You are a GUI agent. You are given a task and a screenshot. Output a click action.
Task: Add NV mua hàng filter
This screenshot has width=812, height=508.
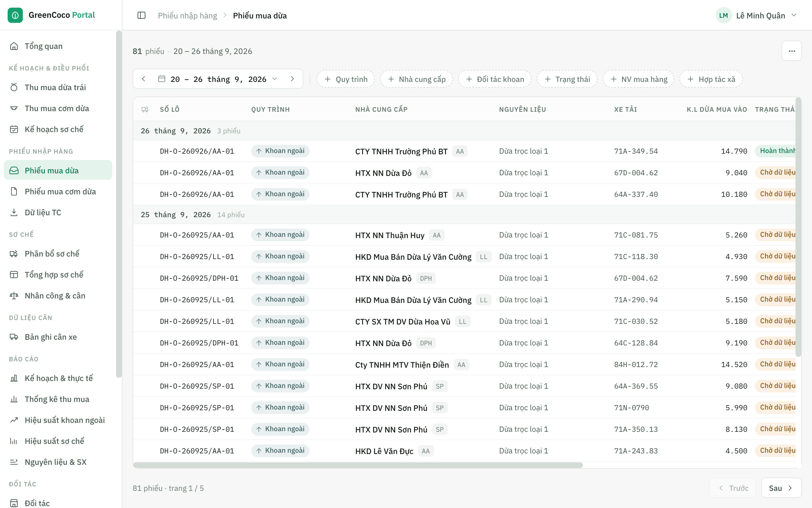[638, 79]
